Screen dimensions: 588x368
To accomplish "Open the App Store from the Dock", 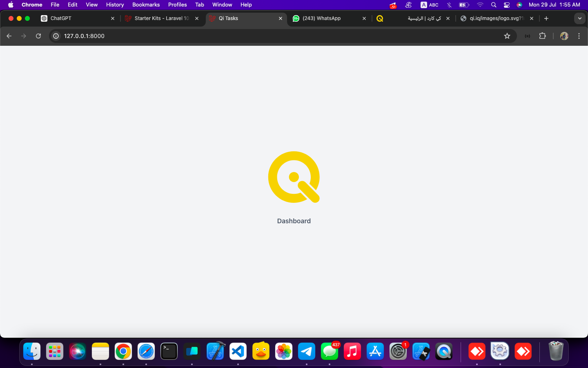I will point(375,351).
